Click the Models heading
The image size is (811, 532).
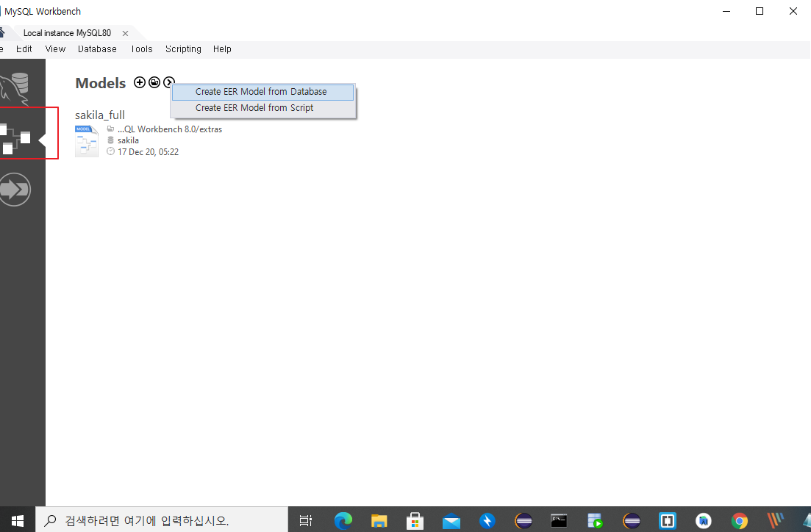100,83
